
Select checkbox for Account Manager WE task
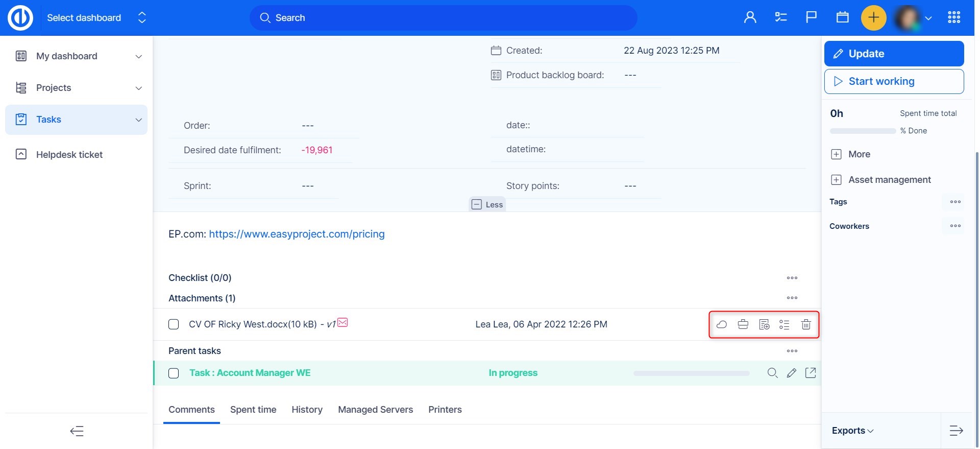(x=174, y=373)
